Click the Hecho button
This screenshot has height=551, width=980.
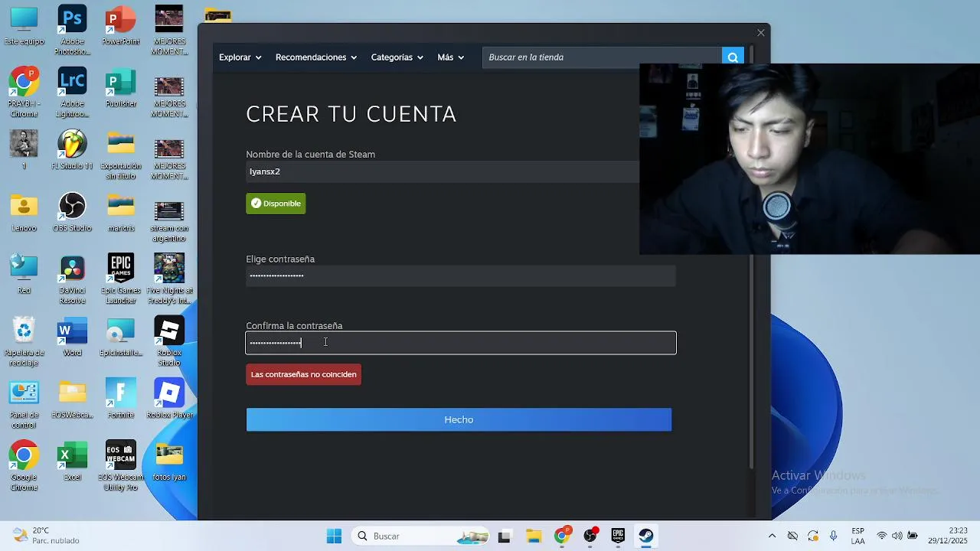click(459, 419)
